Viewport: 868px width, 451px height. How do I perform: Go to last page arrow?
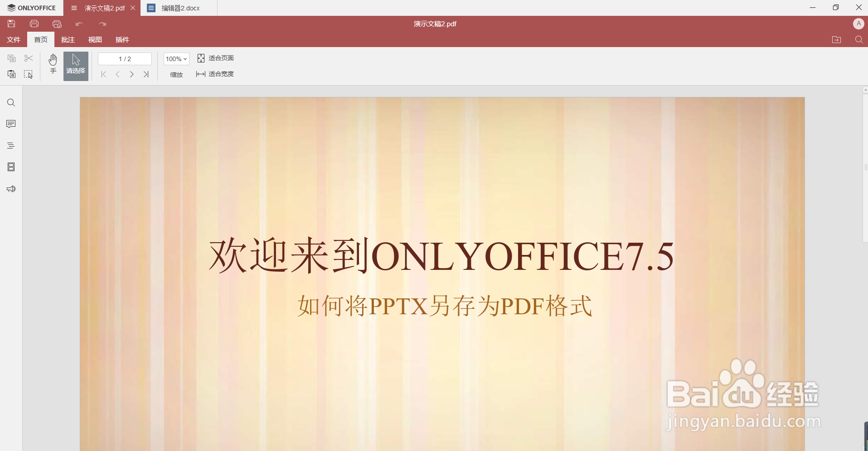point(146,74)
